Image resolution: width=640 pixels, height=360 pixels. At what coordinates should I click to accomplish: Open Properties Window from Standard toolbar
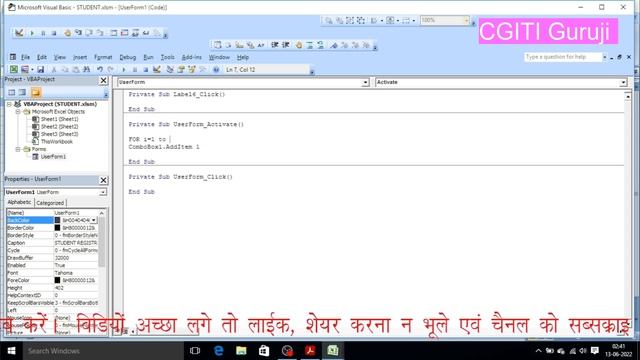tap(180, 69)
